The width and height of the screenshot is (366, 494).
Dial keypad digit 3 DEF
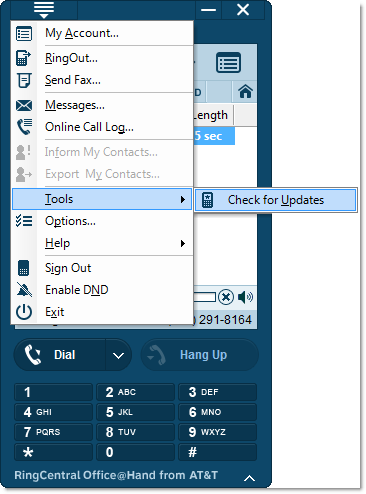tap(217, 392)
